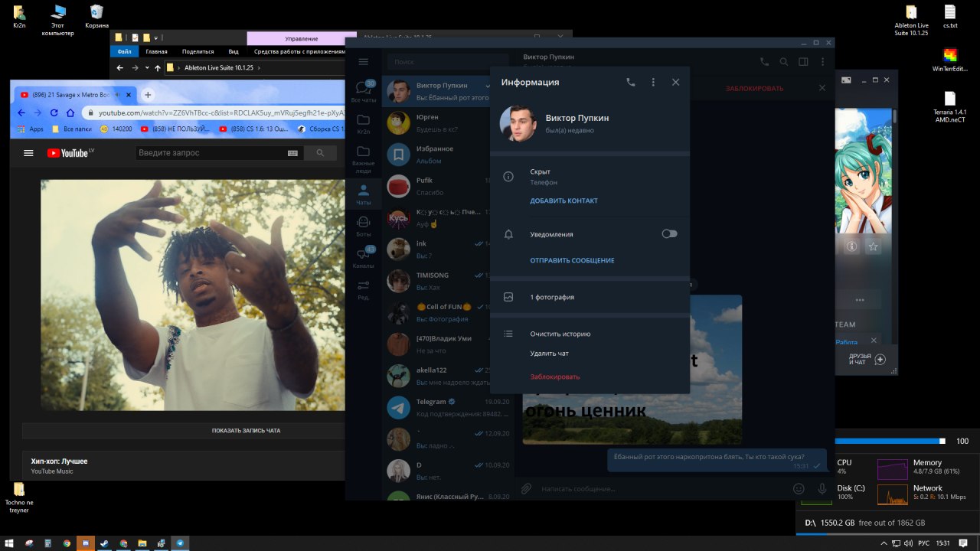This screenshot has height=551, width=980.
Task: Click the YouTube search magnifier button
Action: [x=320, y=153]
